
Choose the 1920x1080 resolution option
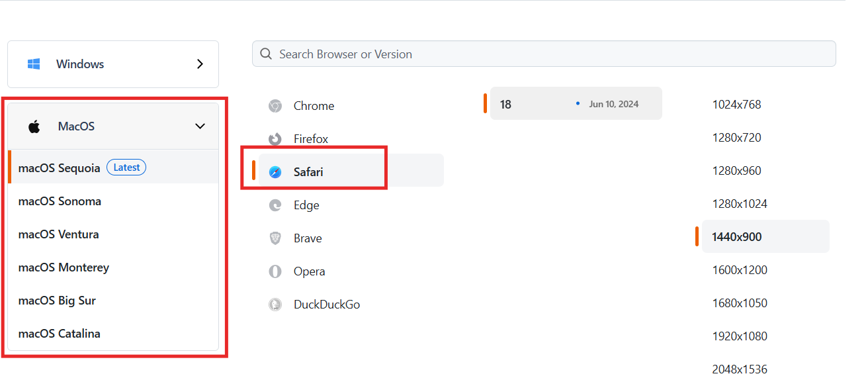[740, 336]
